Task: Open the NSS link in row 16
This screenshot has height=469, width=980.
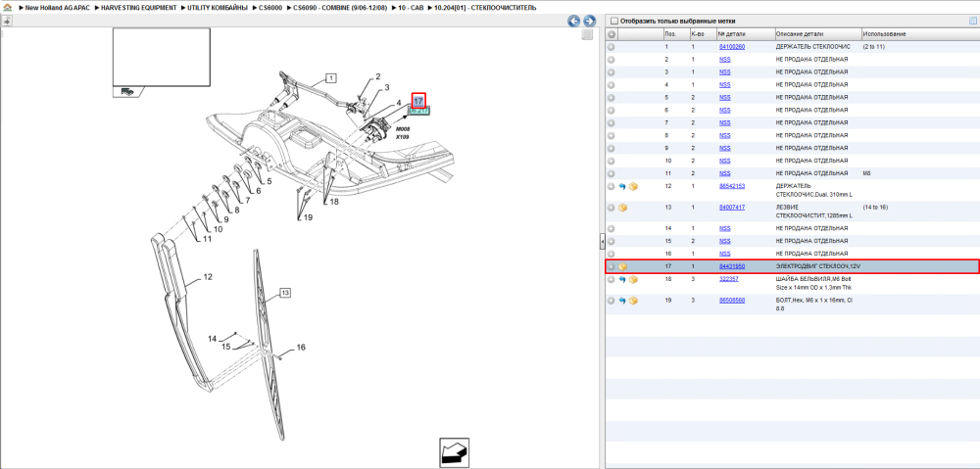Action: 724,254
